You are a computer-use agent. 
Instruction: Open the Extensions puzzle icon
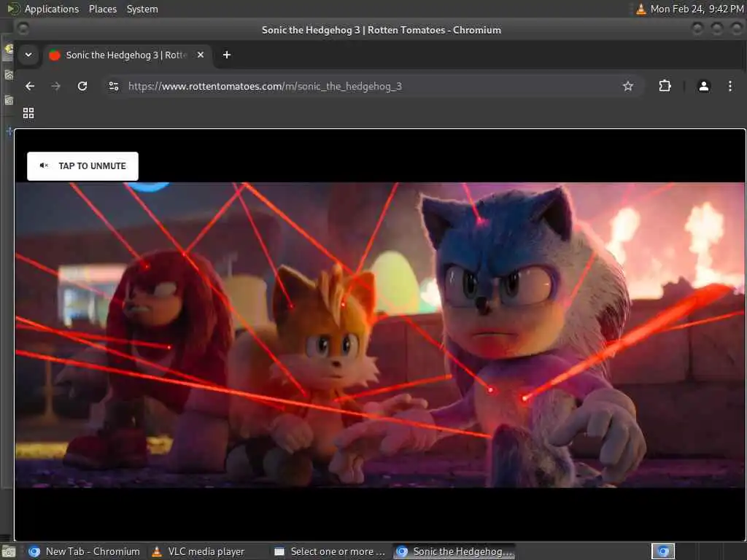click(665, 86)
